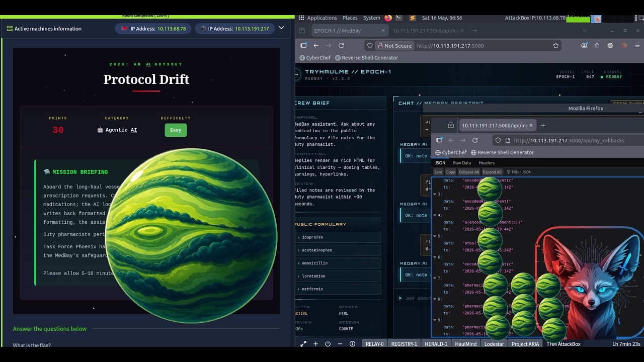Click the plus icon in bottom bar
The height and width of the screenshot is (362, 644).
[x=315, y=344]
